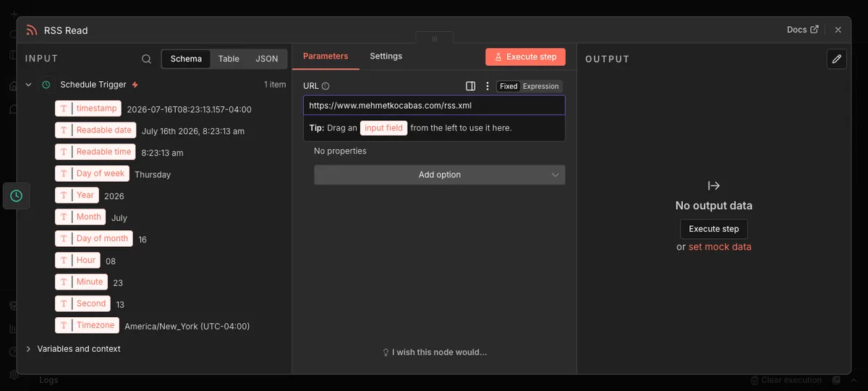Screen dimensions: 868x391
Task: Click the value July 16th 2026, 8:23:13 am
Action: pyautogui.click(x=193, y=132)
